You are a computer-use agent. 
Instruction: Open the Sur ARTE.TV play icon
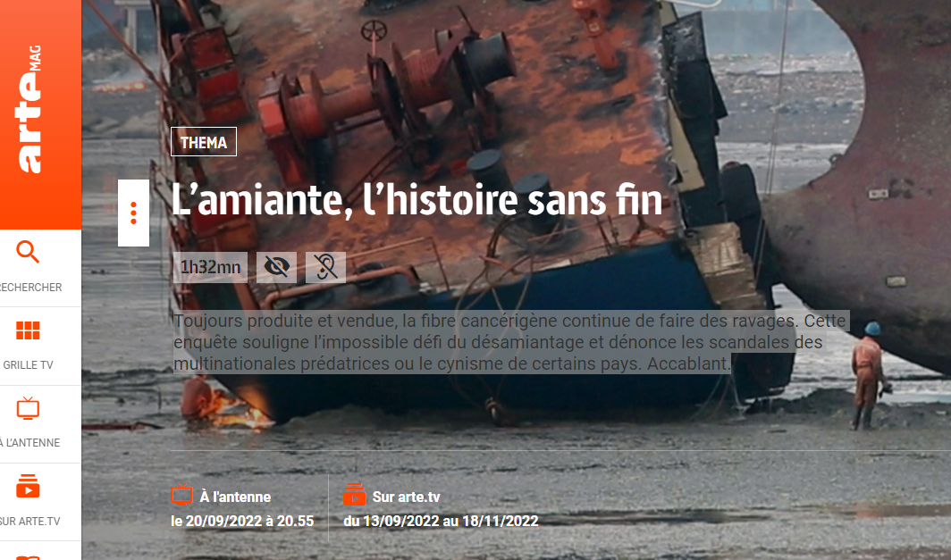pyautogui.click(x=28, y=486)
